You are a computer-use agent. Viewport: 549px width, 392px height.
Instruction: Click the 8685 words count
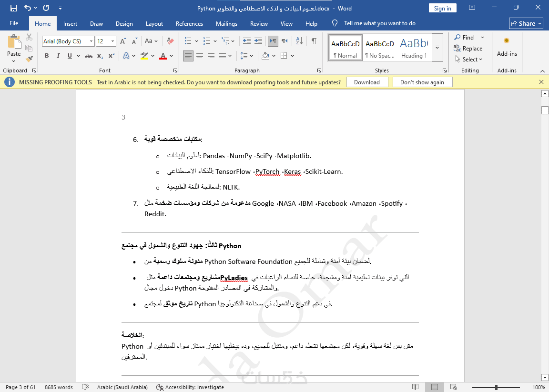coord(59,387)
